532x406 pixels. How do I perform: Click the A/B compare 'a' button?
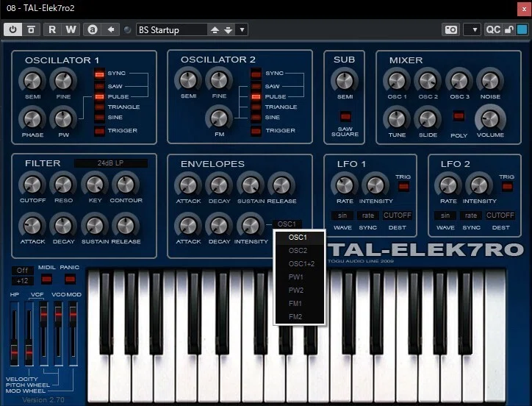[93, 29]
